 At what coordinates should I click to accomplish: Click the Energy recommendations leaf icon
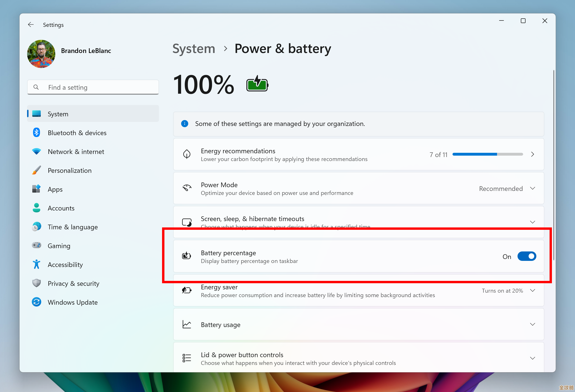pyautogui.click(x=187, y=154)
